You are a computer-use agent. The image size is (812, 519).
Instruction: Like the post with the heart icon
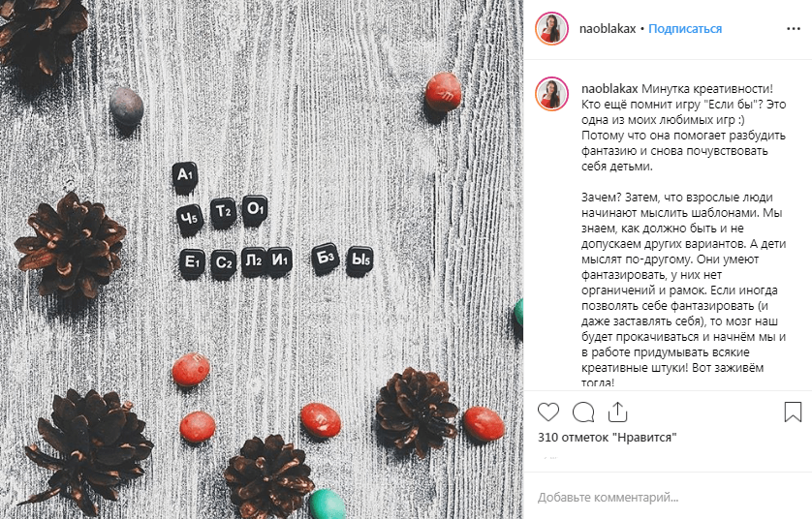click(x=547, y=412)
